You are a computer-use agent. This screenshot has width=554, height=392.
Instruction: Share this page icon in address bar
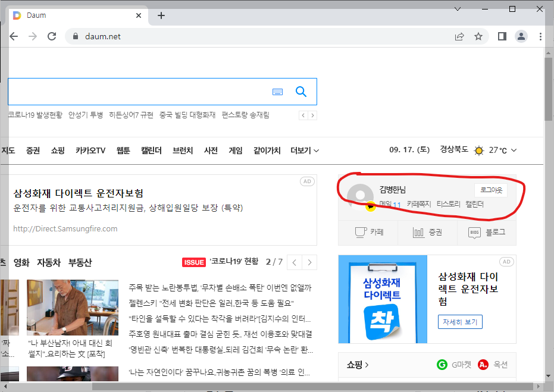point(459,36)
